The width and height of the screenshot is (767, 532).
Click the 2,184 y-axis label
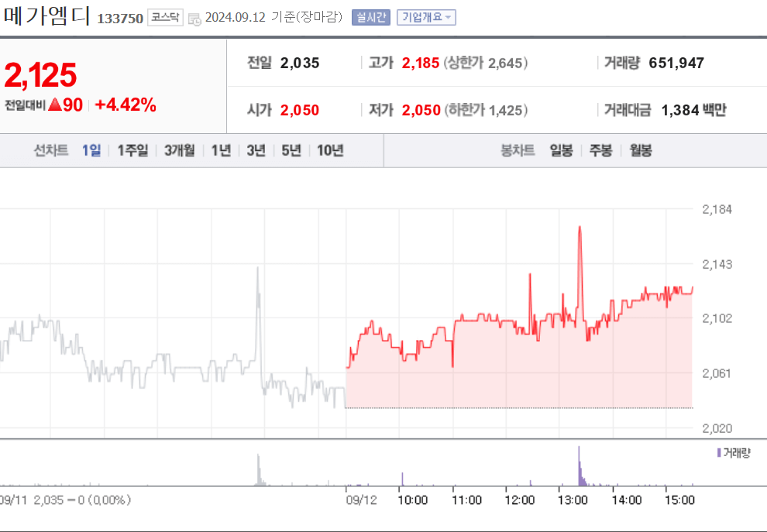tap(717, 209)
